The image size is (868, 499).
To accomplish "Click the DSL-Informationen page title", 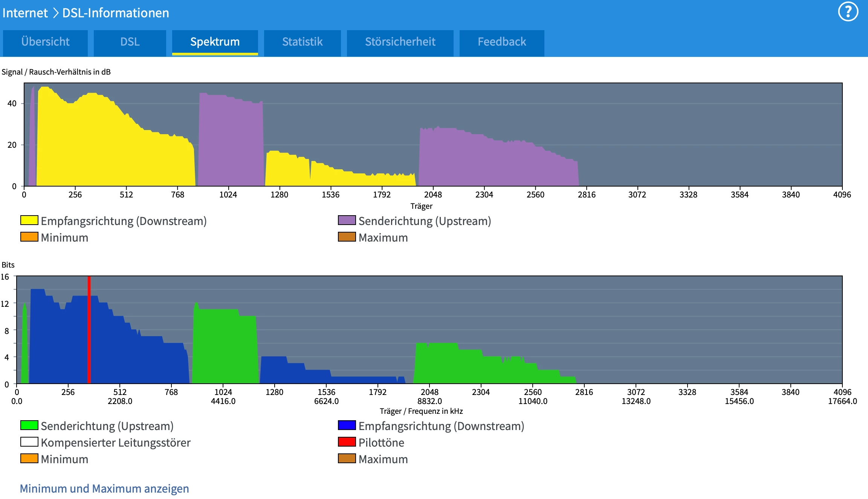I will point(115,13).
